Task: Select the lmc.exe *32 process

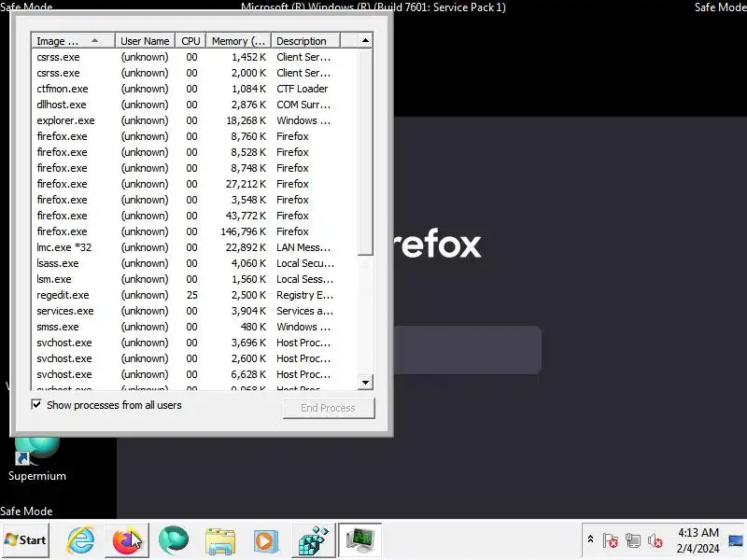Action: 194,247
